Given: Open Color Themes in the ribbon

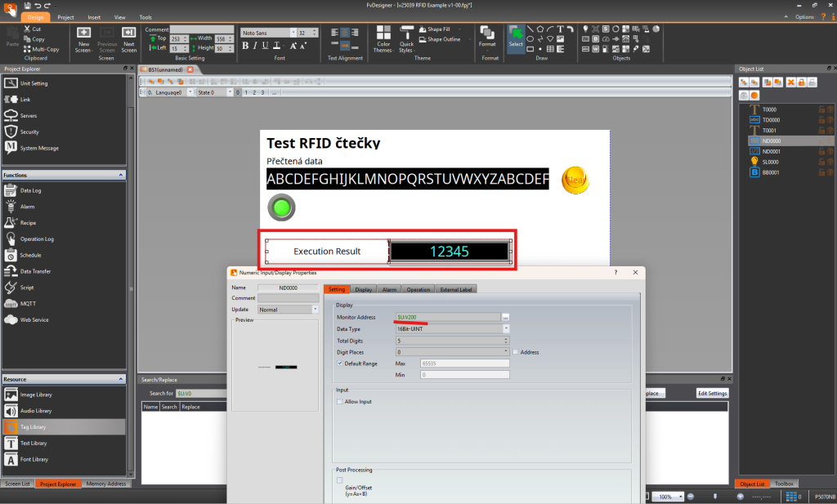Looking at the screenshot, I should click(383, 38).
